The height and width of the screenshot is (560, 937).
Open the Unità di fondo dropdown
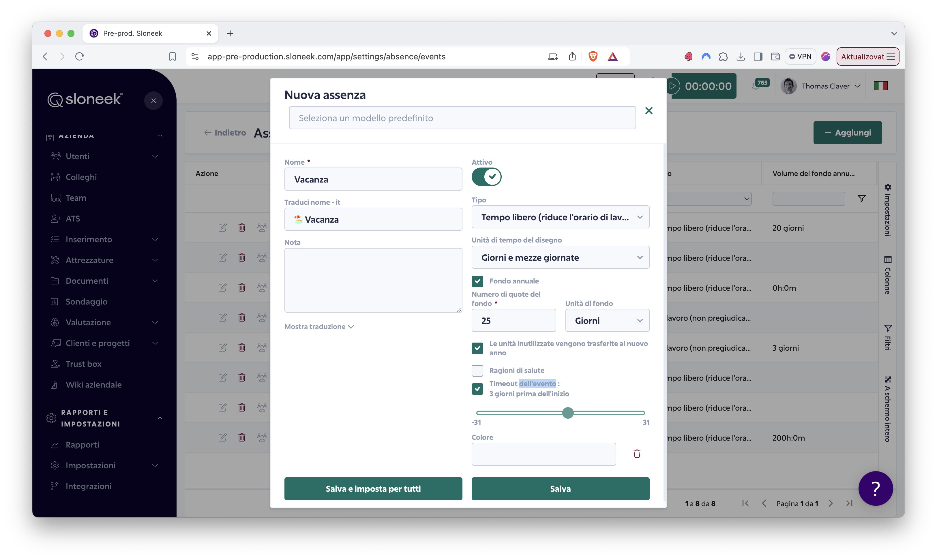607,320
